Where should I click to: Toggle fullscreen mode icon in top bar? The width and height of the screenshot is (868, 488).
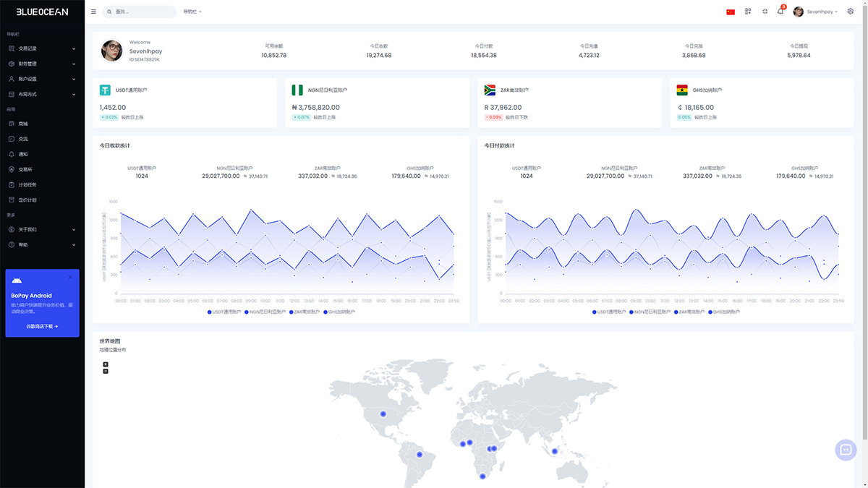tap(765, 12)
